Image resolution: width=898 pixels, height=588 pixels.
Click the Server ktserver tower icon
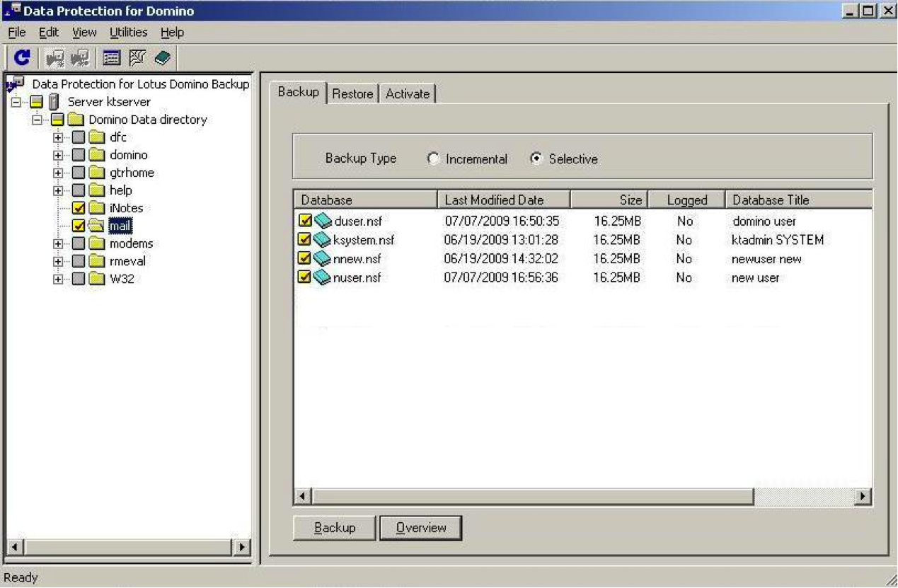53,102
